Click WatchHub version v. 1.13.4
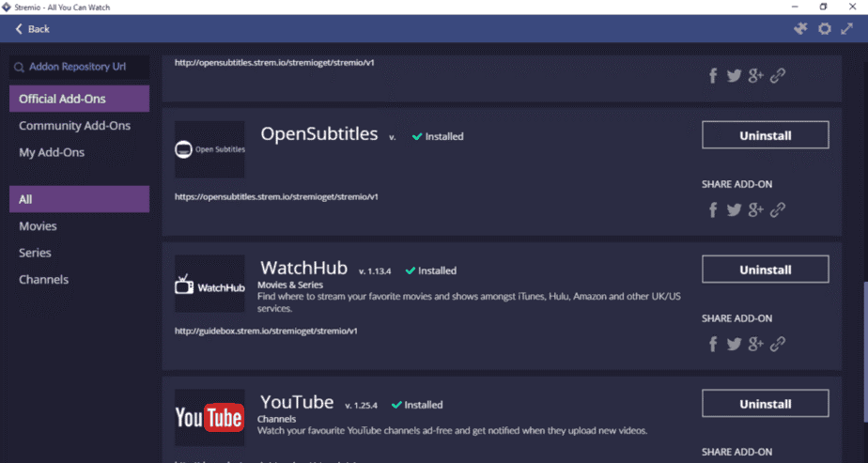868x463 pixels. [375, 271]
